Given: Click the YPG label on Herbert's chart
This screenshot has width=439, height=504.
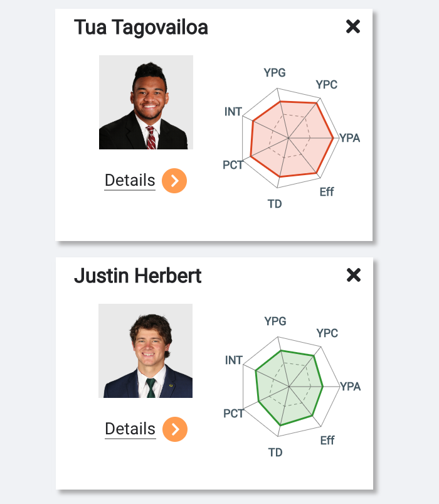Looking at the screenshot, I should (x=275, y=321).
